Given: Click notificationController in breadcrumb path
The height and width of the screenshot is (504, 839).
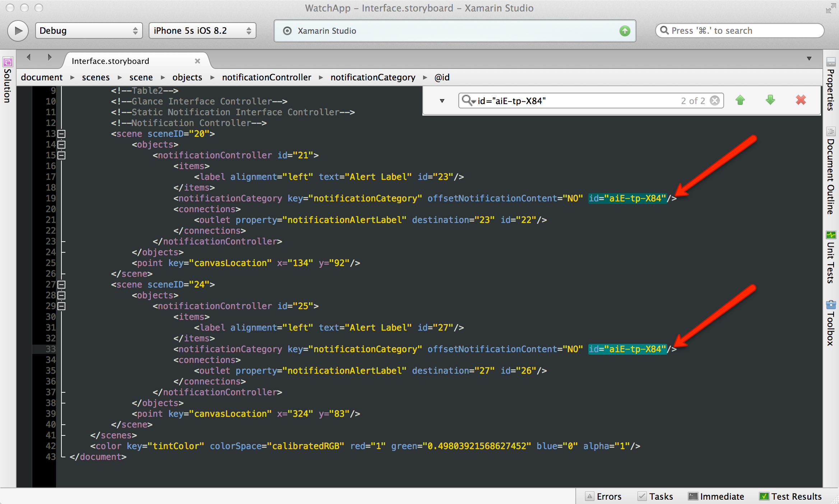Looking at the screenshot, I should [266, 78].
